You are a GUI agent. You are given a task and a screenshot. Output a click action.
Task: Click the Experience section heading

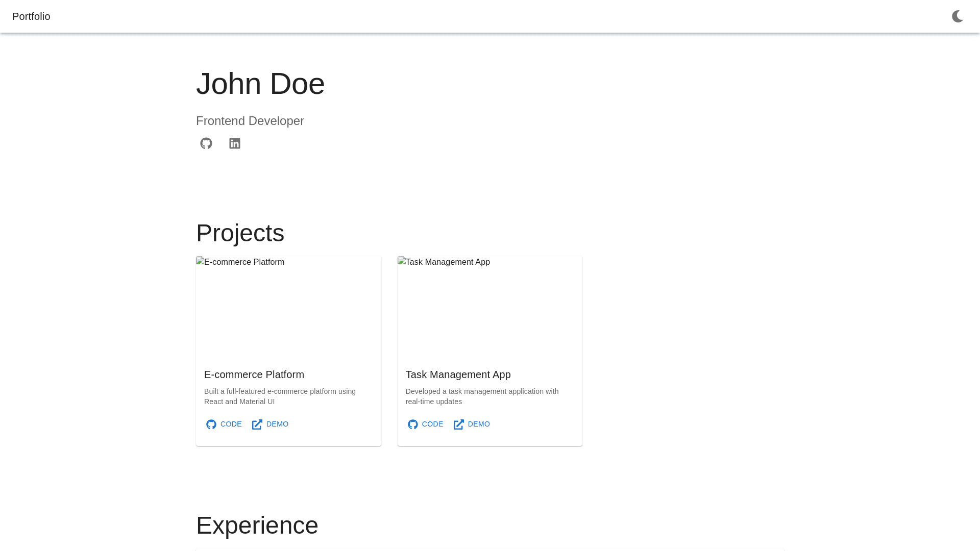257,525
